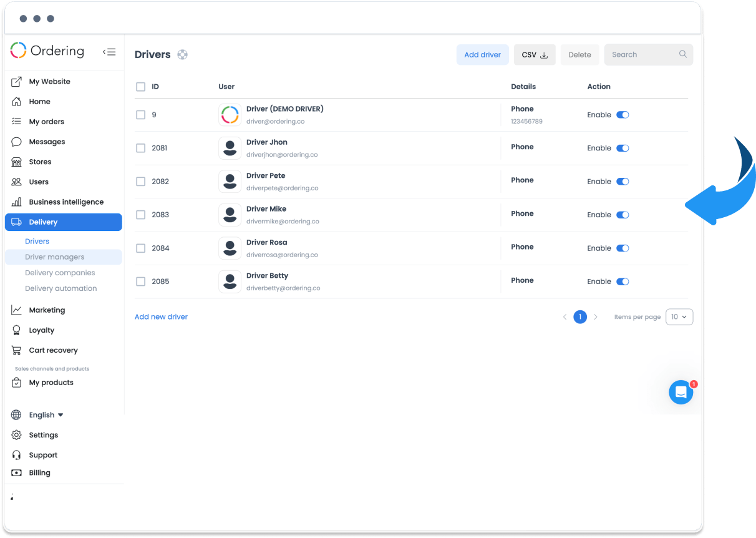Check the box for driver ID 2085

coord(140,281)
